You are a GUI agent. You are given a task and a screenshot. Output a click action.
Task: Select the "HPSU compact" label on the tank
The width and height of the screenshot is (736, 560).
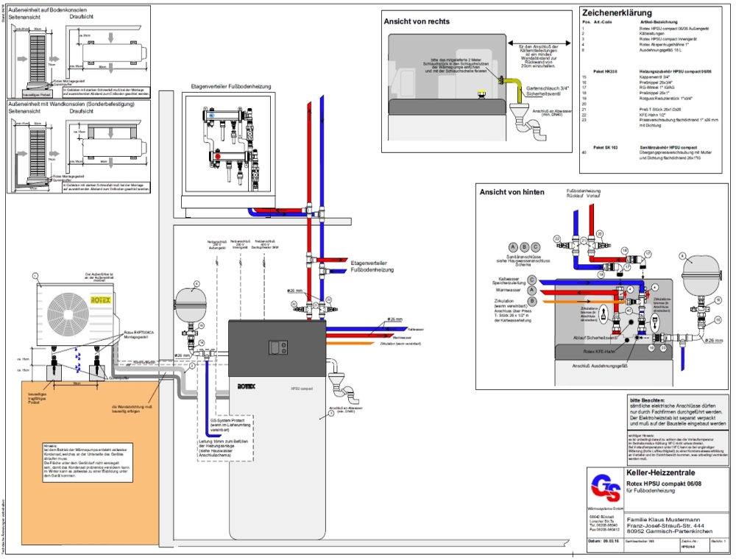(302, 389)
